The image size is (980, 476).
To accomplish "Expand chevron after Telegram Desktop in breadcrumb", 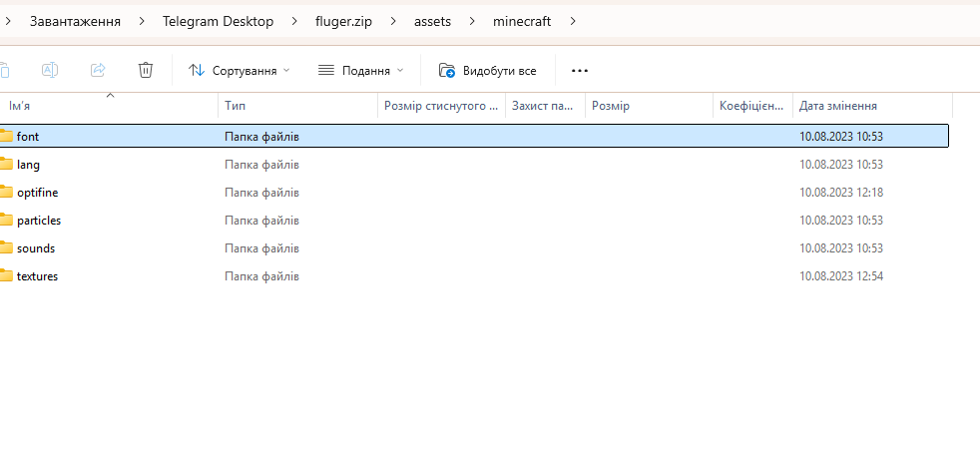I will coord(294,21).
